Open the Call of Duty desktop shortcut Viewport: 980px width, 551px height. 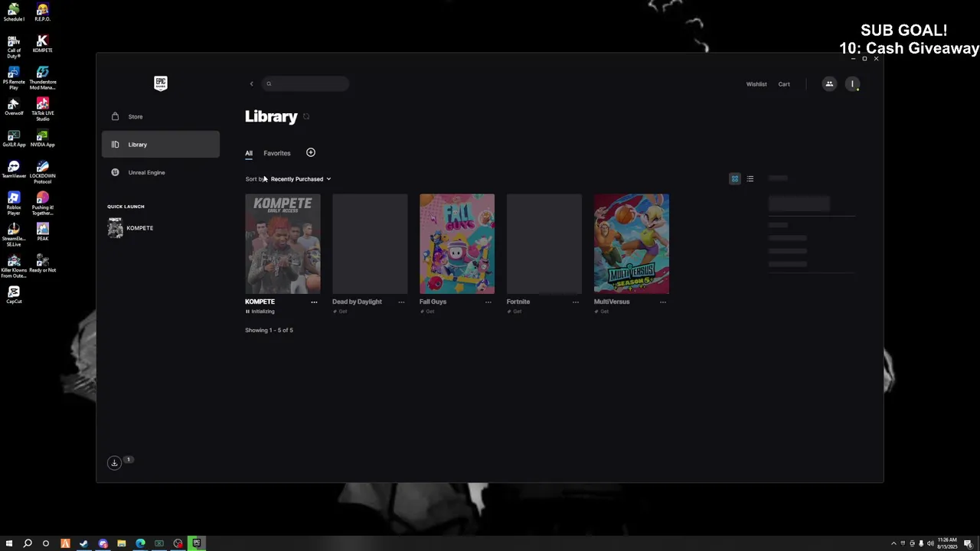point(14,47)
